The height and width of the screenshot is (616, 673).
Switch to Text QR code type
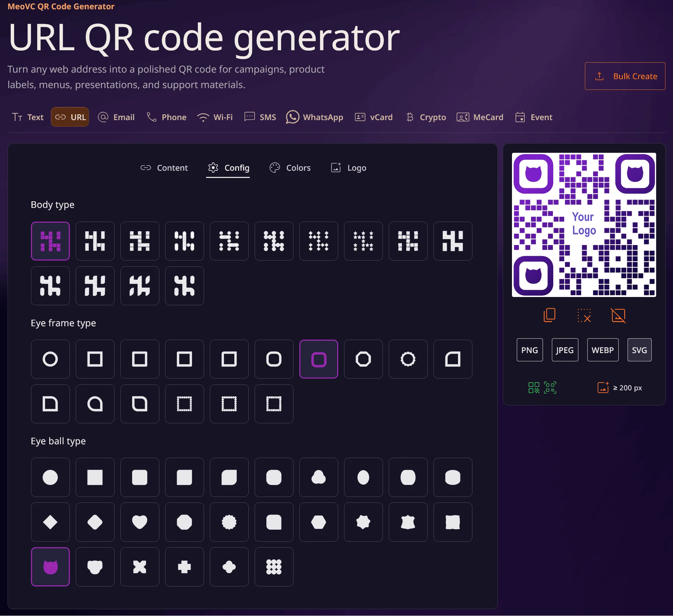coord(28,117)
